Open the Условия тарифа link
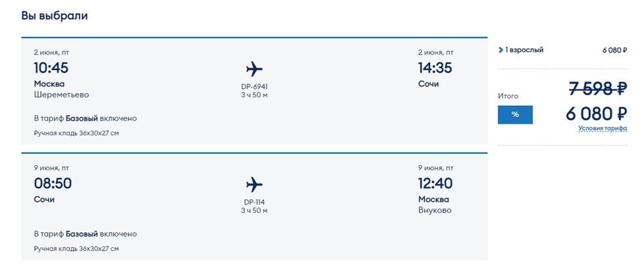 point(603,128)
